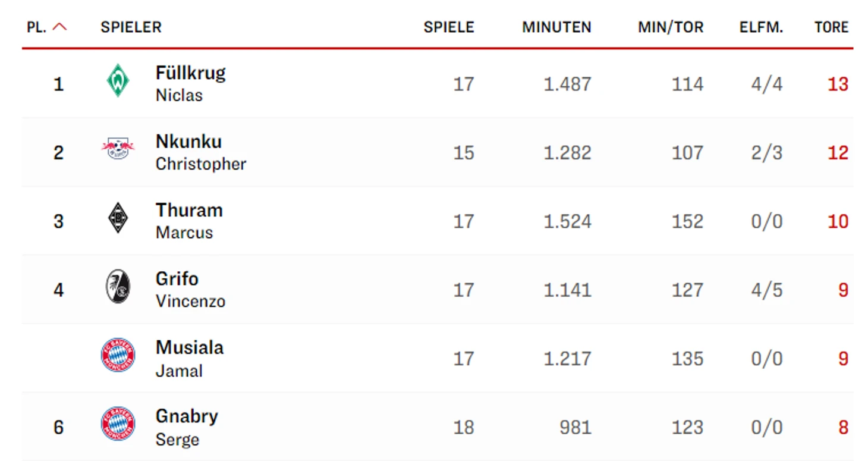Sort table by MINUTEN column
The image size is (868, 461).
point(556,27)
